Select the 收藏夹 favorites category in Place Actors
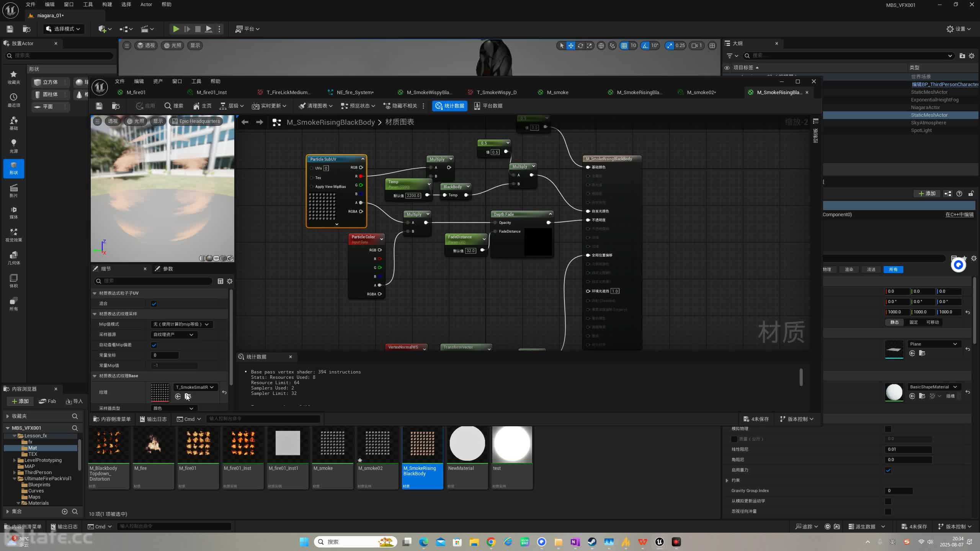 (x=14, y=77)
